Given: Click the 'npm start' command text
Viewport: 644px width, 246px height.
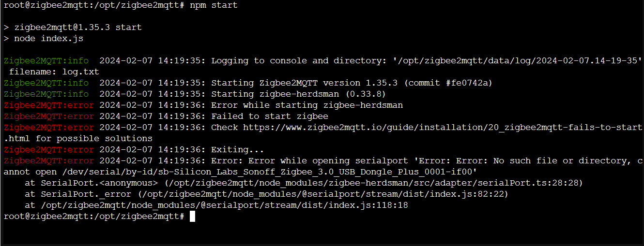Looking at the screenshot, I should pyautogui.click(x=214, y=5).
